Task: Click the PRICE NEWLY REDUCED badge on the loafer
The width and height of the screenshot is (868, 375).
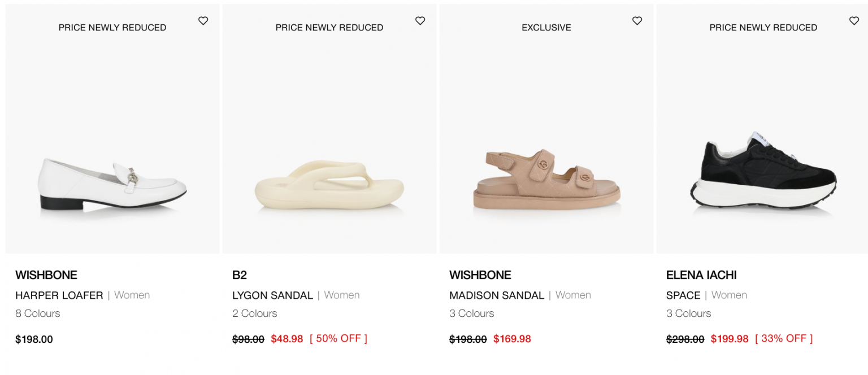Action: point(112,27)
